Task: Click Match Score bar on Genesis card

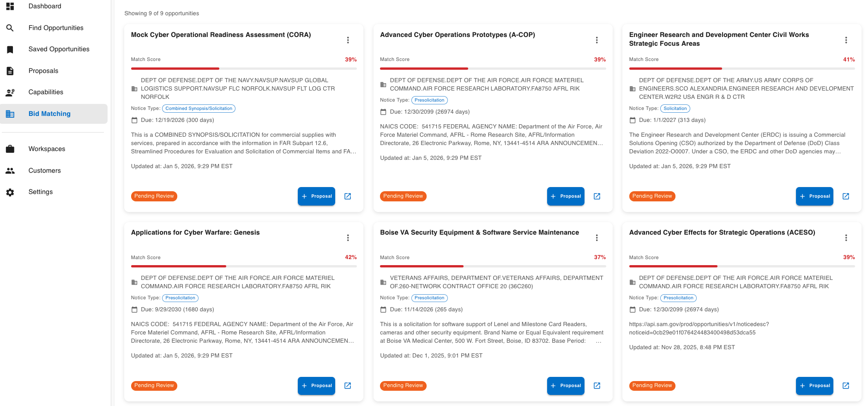Action: (x=243, y=266)
